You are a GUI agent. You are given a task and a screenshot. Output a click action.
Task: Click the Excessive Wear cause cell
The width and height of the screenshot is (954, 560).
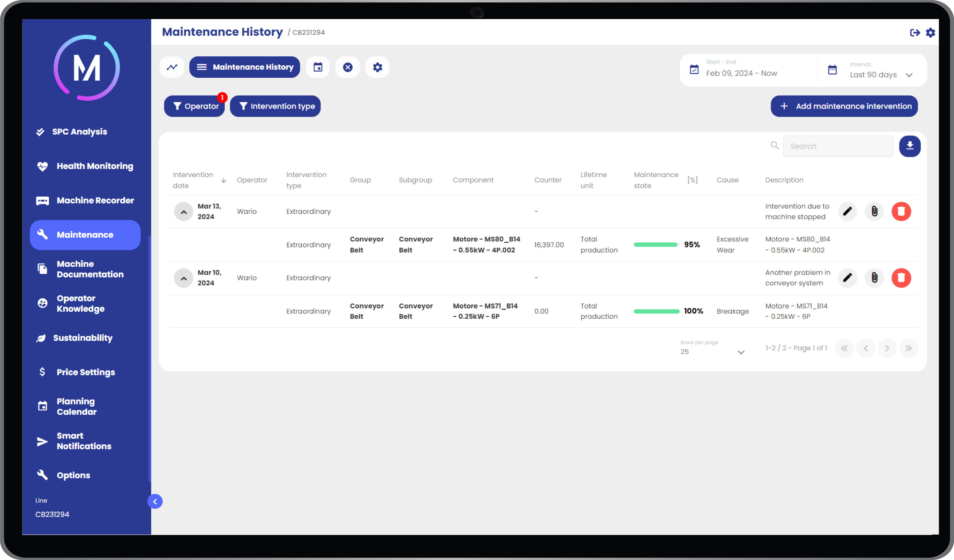tap(732, 245)
